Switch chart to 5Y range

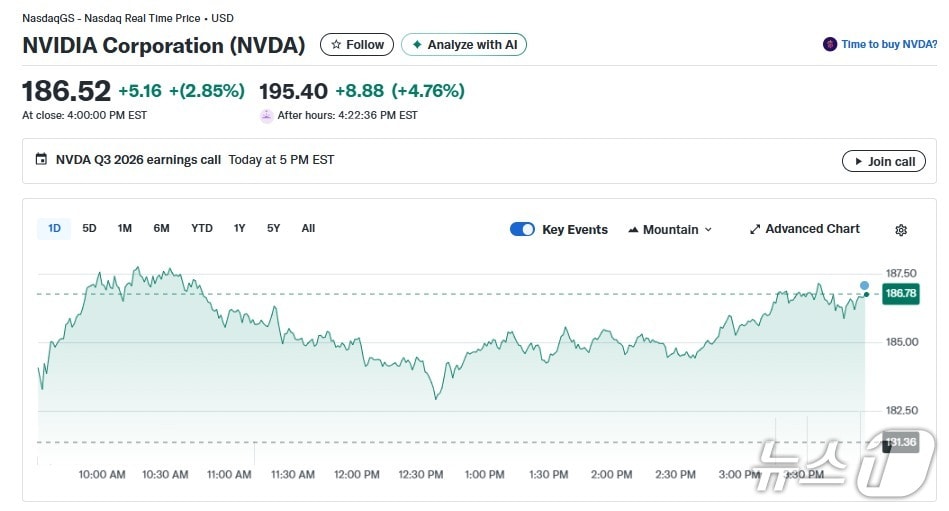273,228
